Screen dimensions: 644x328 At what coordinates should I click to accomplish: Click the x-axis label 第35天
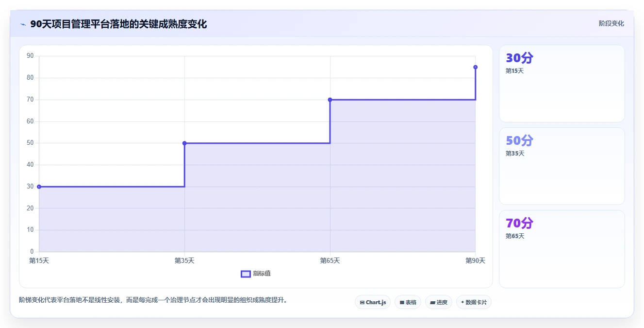coord(184,261)
